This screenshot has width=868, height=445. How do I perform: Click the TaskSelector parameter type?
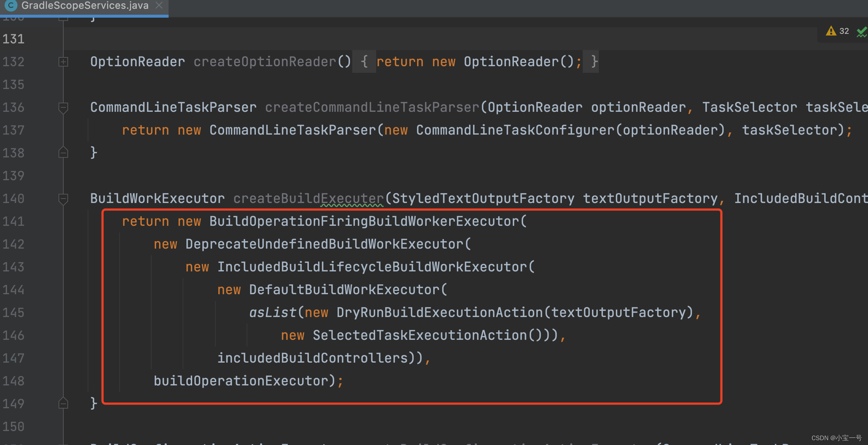click(x=750, y=107)
